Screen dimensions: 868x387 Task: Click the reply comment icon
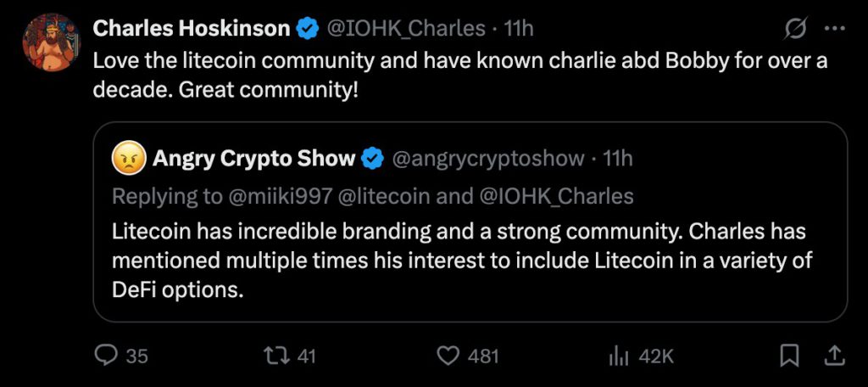106,356
